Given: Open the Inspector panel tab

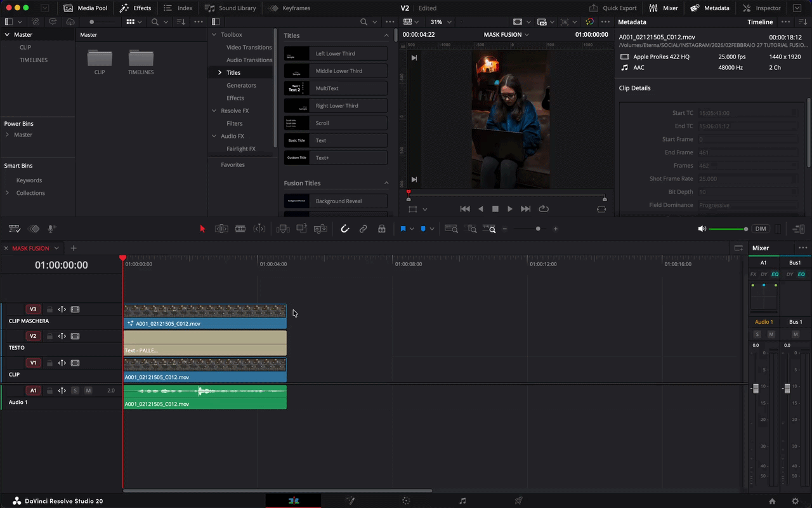Looking at the screenshot, I should tap(762, 8).
